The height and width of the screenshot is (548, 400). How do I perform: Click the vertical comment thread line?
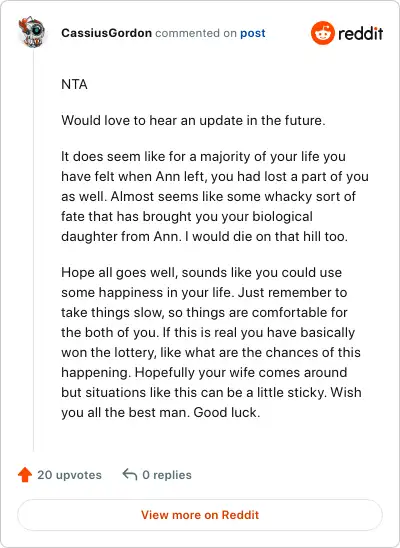coord(34,250)
